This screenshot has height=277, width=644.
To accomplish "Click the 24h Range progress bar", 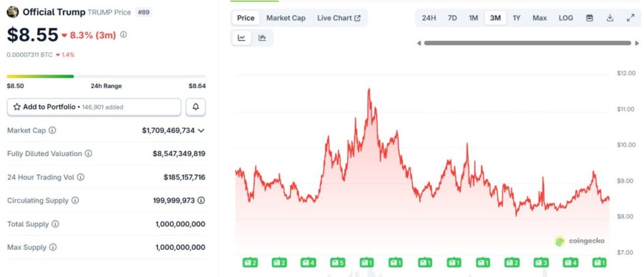I will pos(106,76).
